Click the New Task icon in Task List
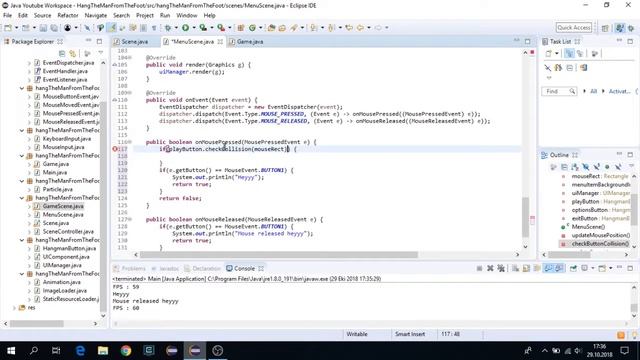 (549, 53)
